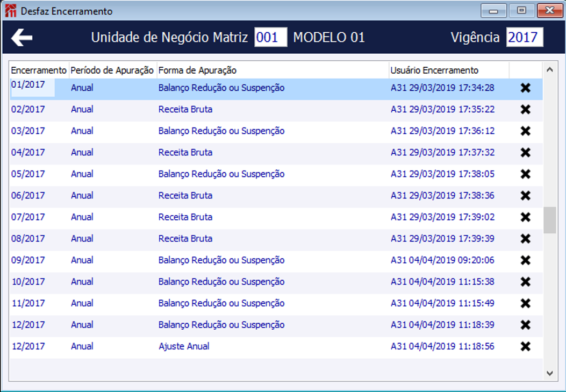The image size is (566, 392).
Task: Click X beside 04/2017 Receita Bruta
Action: [x=525, y=152]
